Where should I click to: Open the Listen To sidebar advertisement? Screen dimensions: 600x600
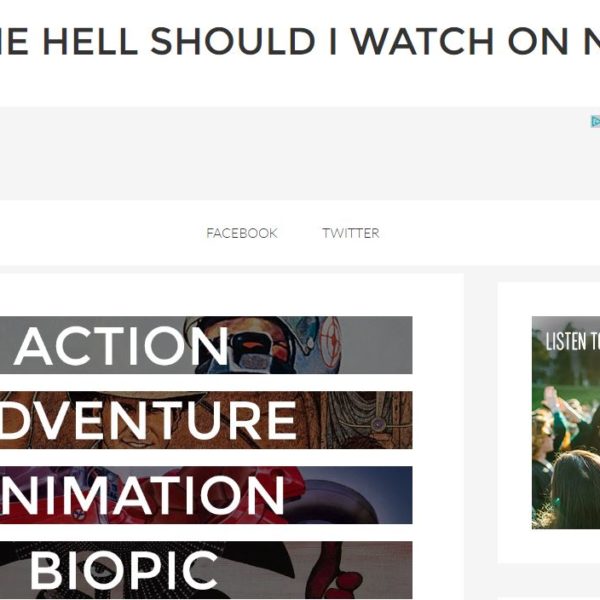[x=566, y=422]
